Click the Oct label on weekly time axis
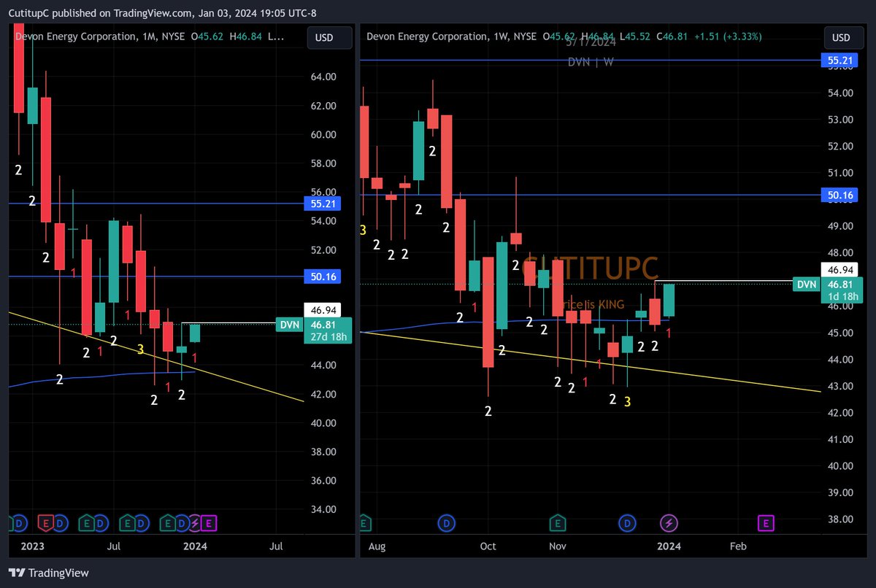876x588 pixels. click(488, 546)
